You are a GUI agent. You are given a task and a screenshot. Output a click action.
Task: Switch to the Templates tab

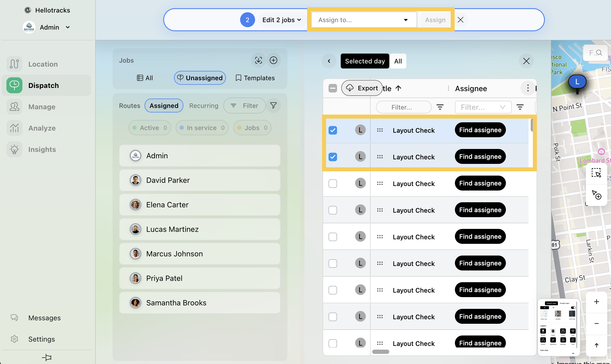pyautogui.click(x=255, y=78)
